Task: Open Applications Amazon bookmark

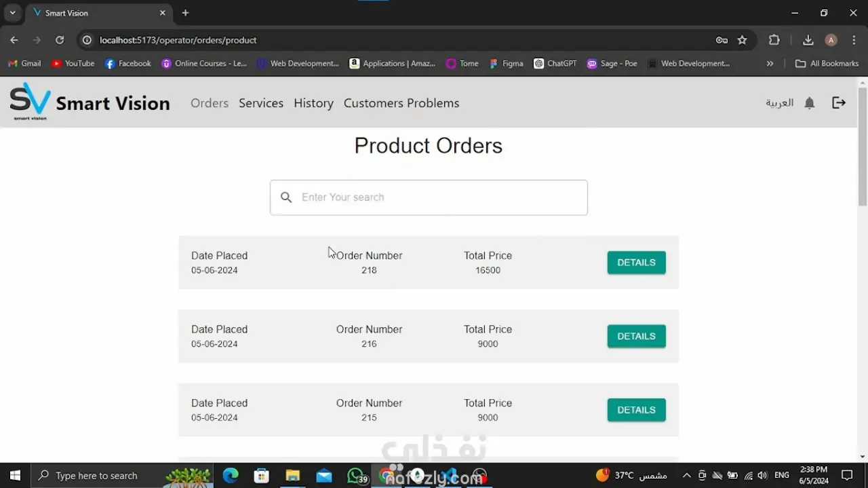Action: [x=392, y=63]
